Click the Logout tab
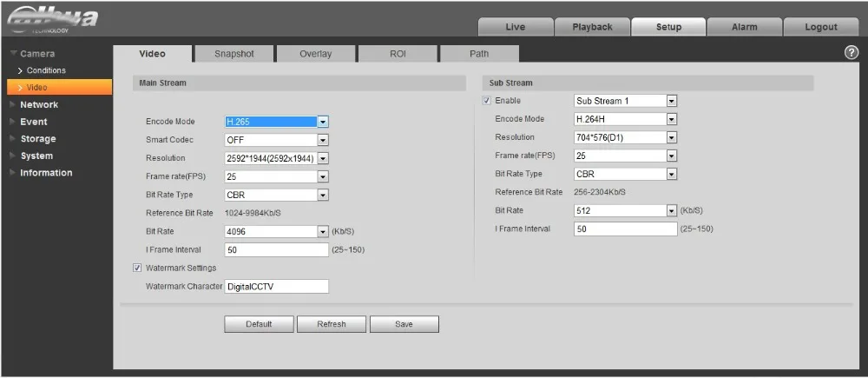This screenshot has height=378, width=868. tap(821, 27)
